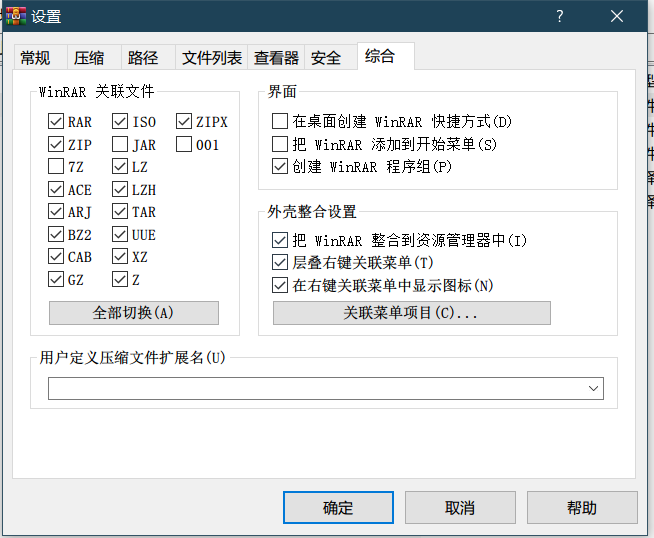Toggle the ACE association checkbox
654x538 pixels.
click(56, 189)
